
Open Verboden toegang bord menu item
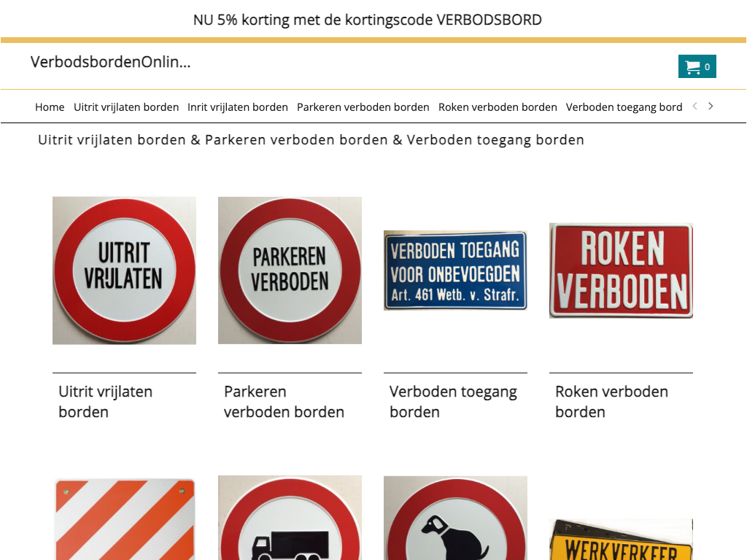[x=624, y=107]
